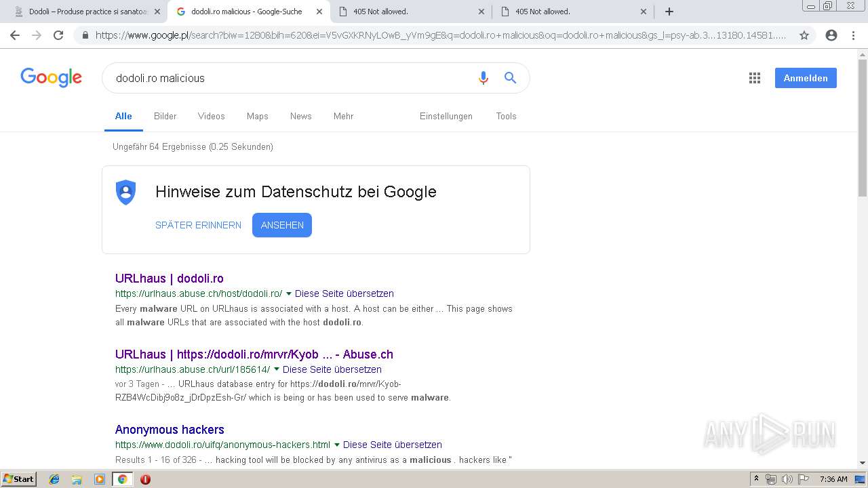The image size is (868, 488).
Task: Switch to Bilder results
Action: pos(165,116)
